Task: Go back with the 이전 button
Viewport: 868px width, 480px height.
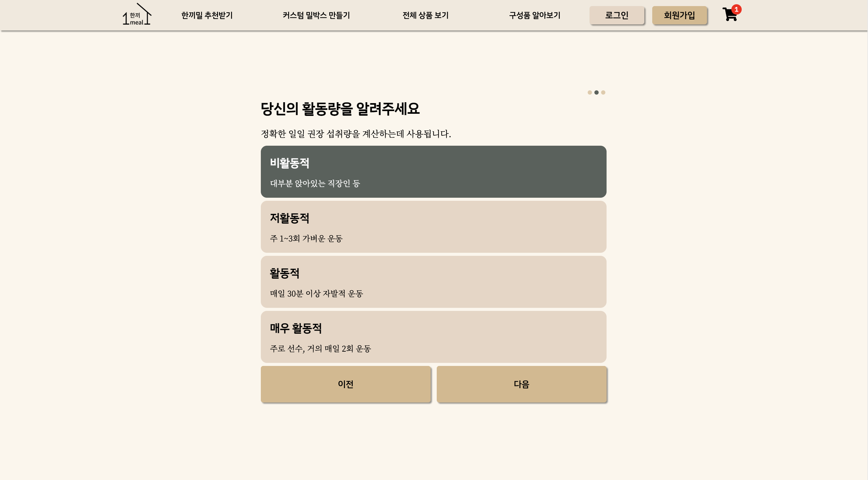Action: (x=346, y=384)
